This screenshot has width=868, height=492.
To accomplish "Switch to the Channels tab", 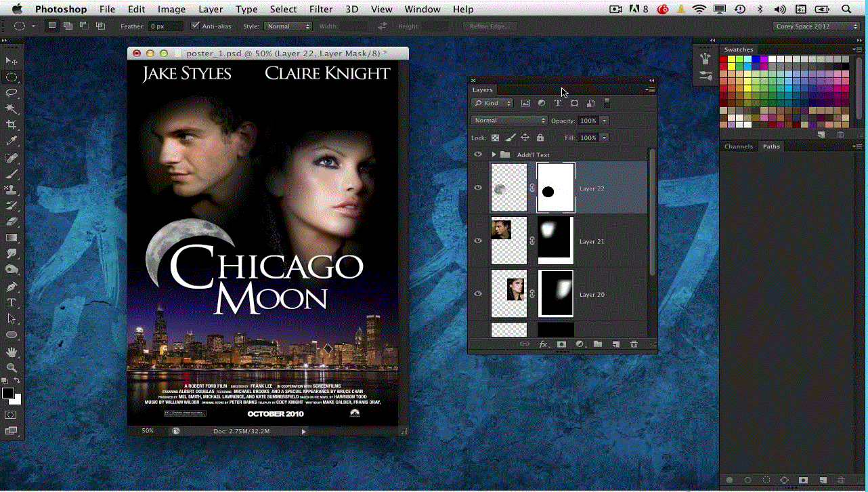I will coord(738,146).
